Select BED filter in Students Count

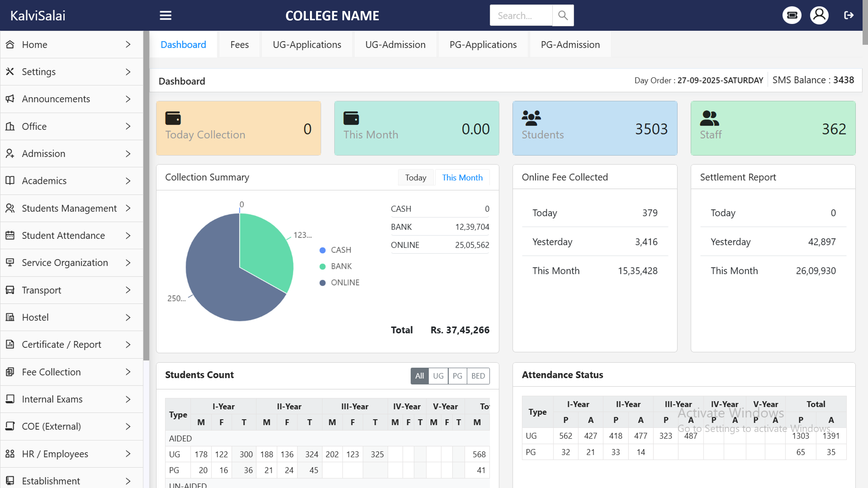[478, 376]
